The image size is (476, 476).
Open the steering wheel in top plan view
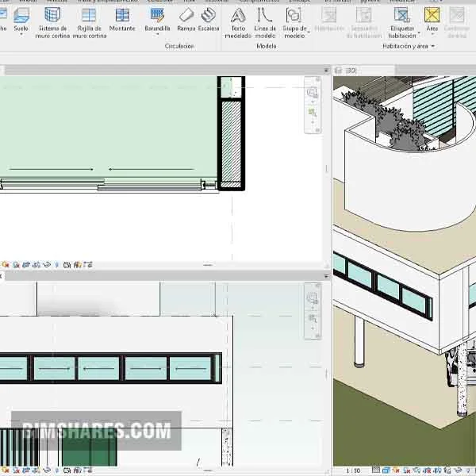coord(313,94)
